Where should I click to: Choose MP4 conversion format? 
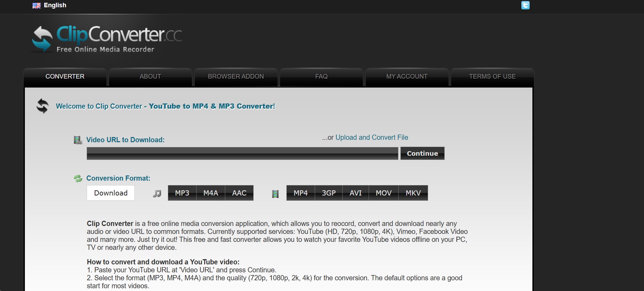[301, 193]
